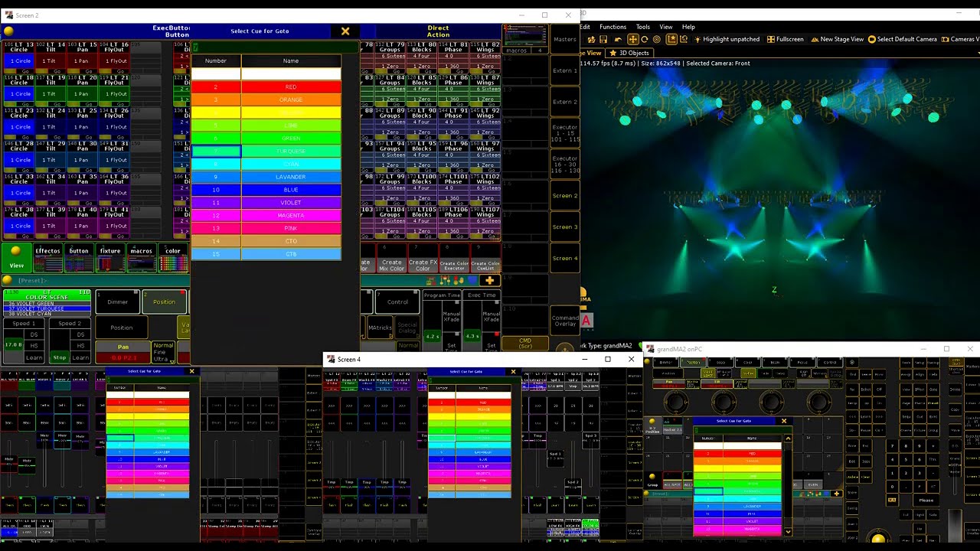The image size is (980, 551).
Task: Select the ORANGE cue row in Screen 2
Action: tap(266, 99)
